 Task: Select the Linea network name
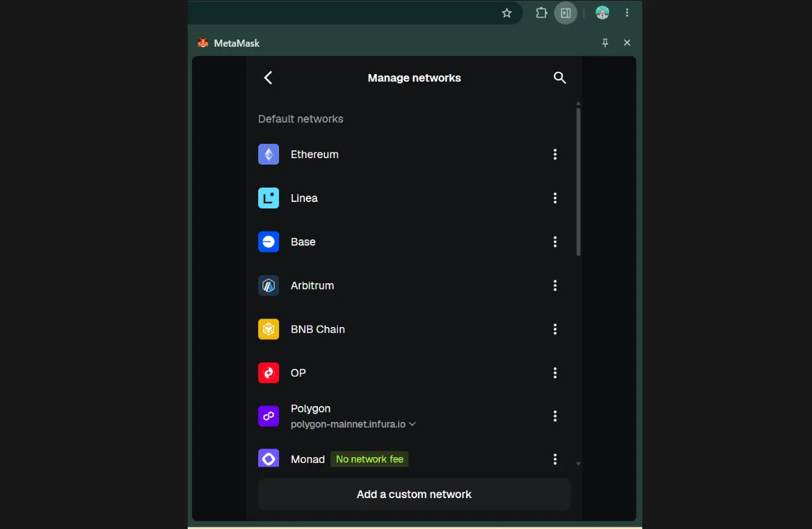[304, 198]
